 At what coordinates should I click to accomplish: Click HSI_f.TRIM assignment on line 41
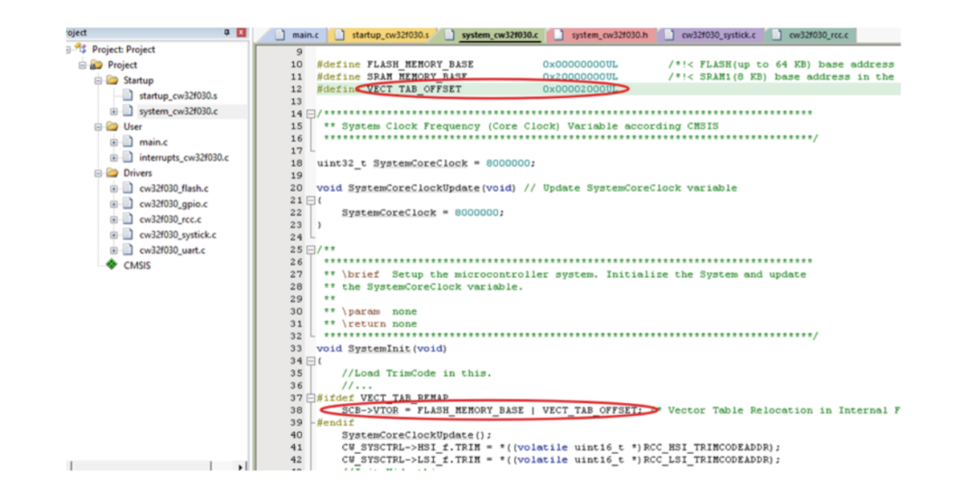561,448
